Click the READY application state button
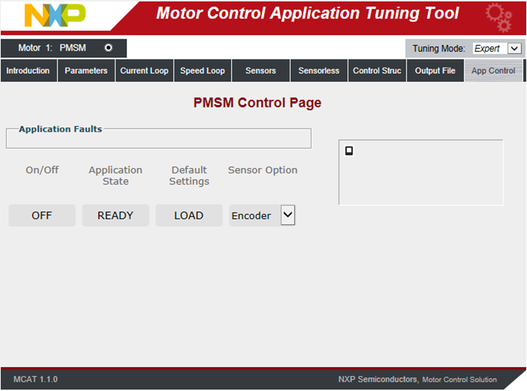Screen dimensions: 527x391 coord(115,216)
